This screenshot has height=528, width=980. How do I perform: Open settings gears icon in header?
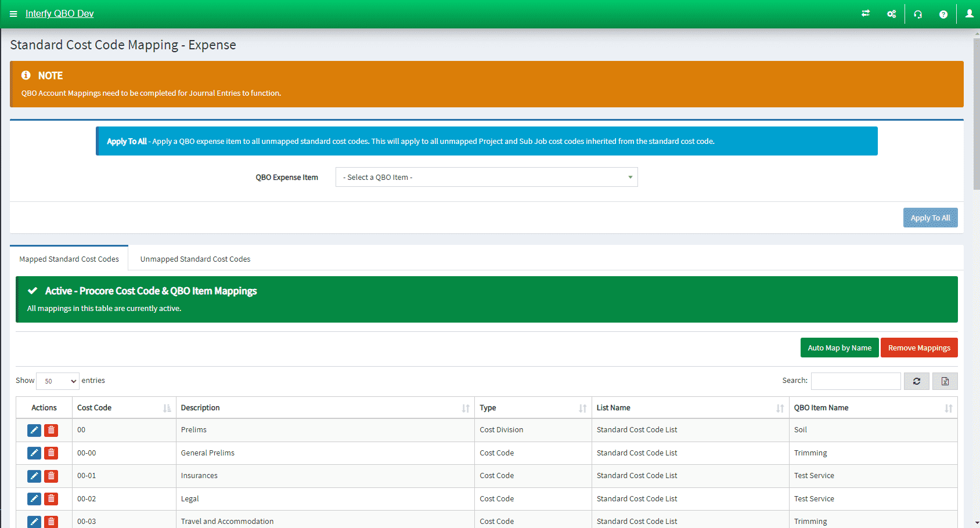pyautogui.click(x=891, y=14)
